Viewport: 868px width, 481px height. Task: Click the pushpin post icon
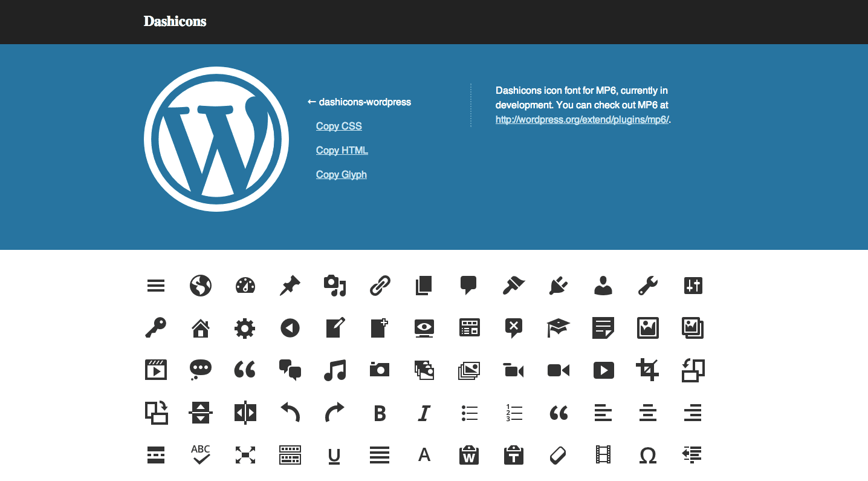pos(290,286)
